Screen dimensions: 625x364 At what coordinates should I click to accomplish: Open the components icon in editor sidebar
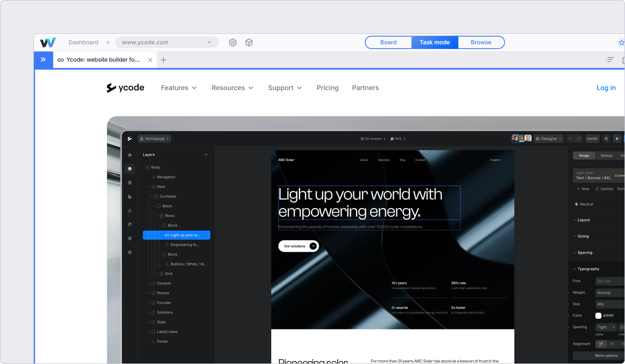point(130,210)
